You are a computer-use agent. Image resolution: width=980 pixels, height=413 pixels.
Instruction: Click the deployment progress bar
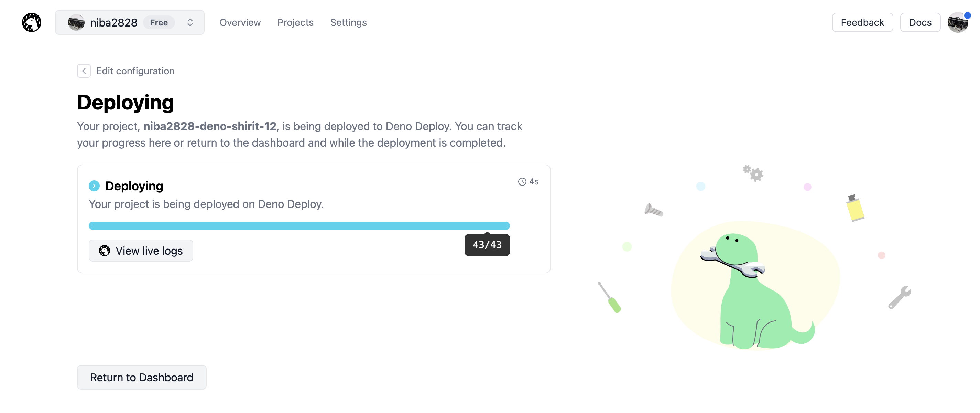click(x=299, y=226)
